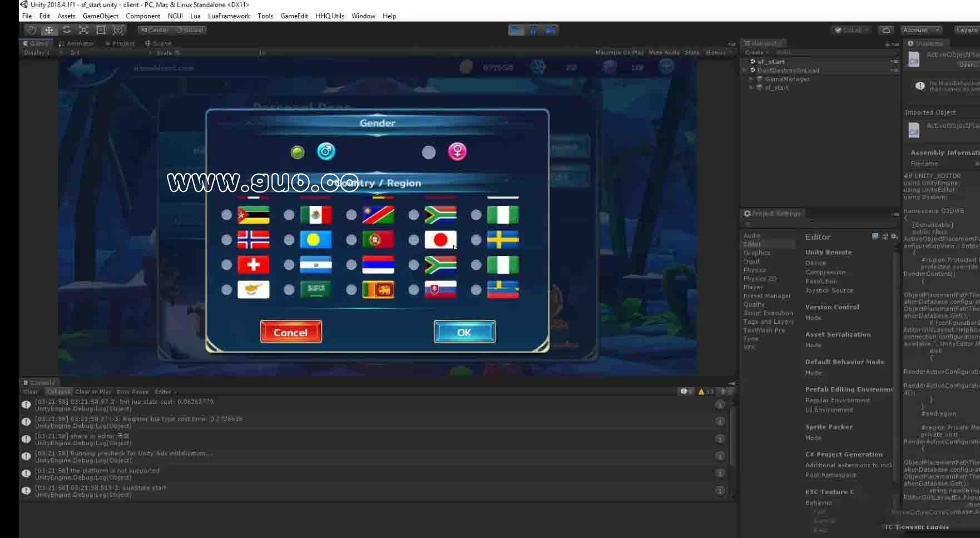980x538 pixels.
Task: Activate the Move tool
Action: [49, 30]
